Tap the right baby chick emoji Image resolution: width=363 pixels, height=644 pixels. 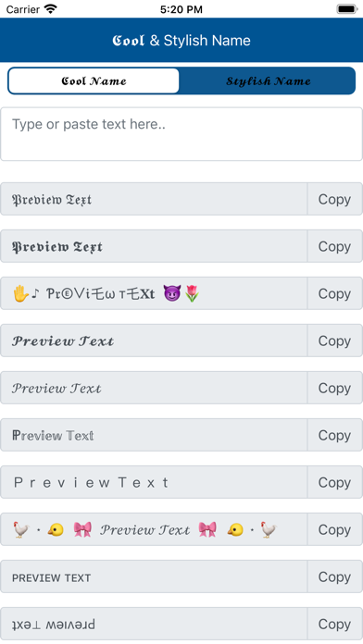click(x=235, y=530)
